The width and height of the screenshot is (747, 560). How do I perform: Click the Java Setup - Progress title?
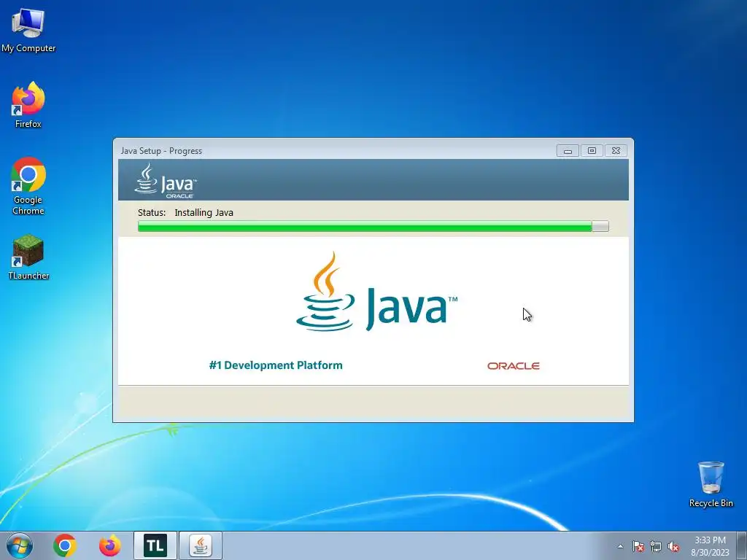click(x=161, y=151)
